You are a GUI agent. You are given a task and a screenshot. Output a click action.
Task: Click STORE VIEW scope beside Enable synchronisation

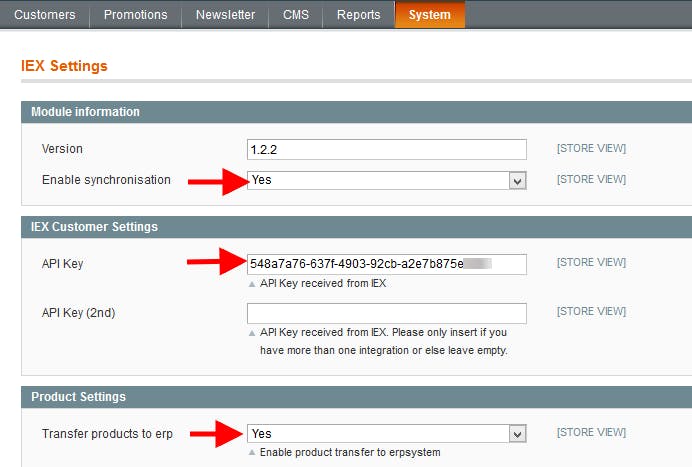click(591, 179)
